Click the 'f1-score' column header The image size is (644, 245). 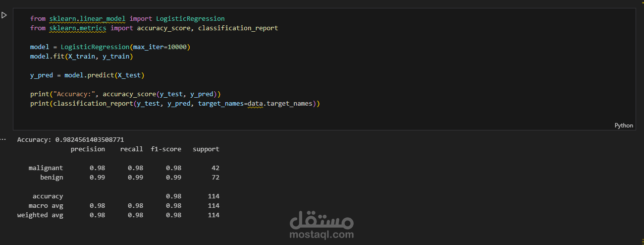pyautogui.click(x=166, y=149)
